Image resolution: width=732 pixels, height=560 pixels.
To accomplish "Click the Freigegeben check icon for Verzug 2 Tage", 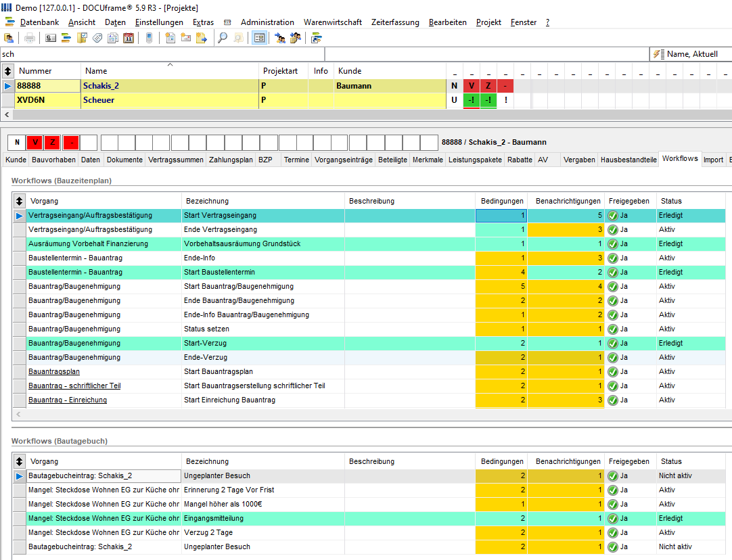I will [x=613, y=533].
